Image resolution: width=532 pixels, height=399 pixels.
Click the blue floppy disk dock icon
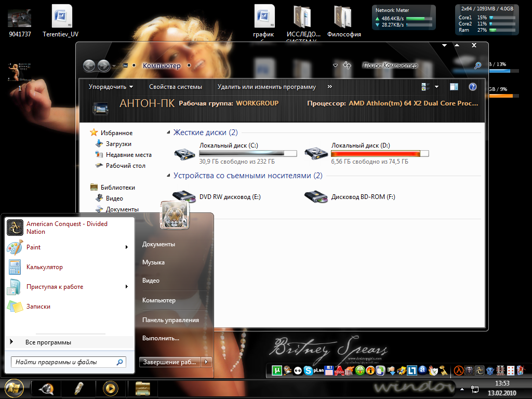click(329, 370)
